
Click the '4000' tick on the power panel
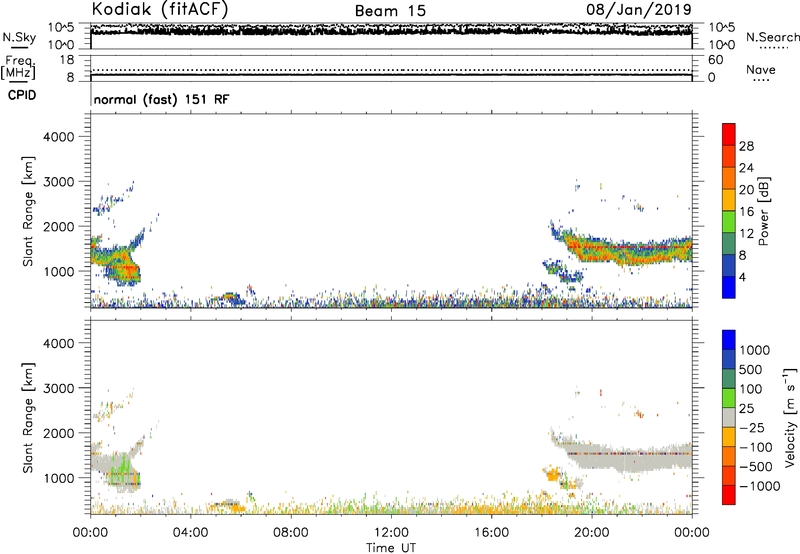click(x=58, y=137)
